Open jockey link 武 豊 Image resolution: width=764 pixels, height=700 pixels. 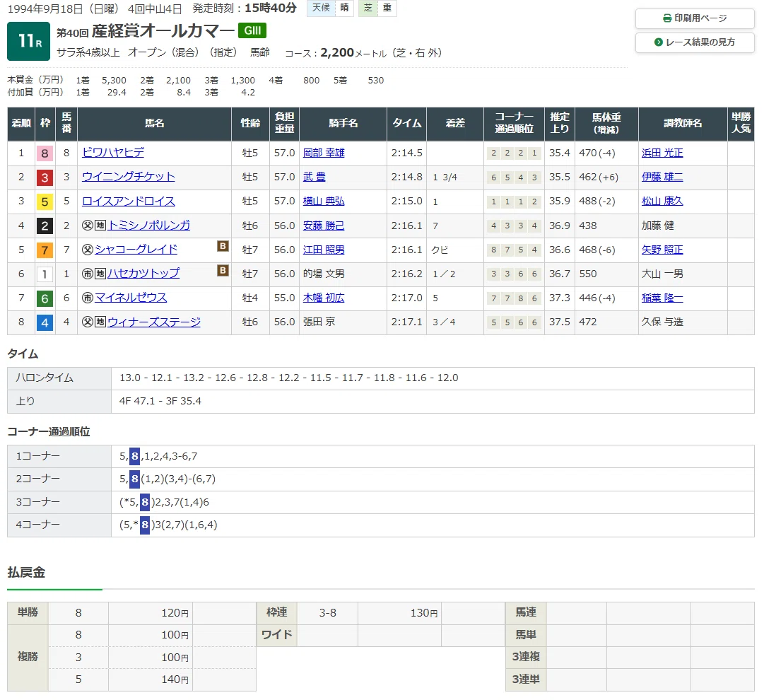click(314, 177)
